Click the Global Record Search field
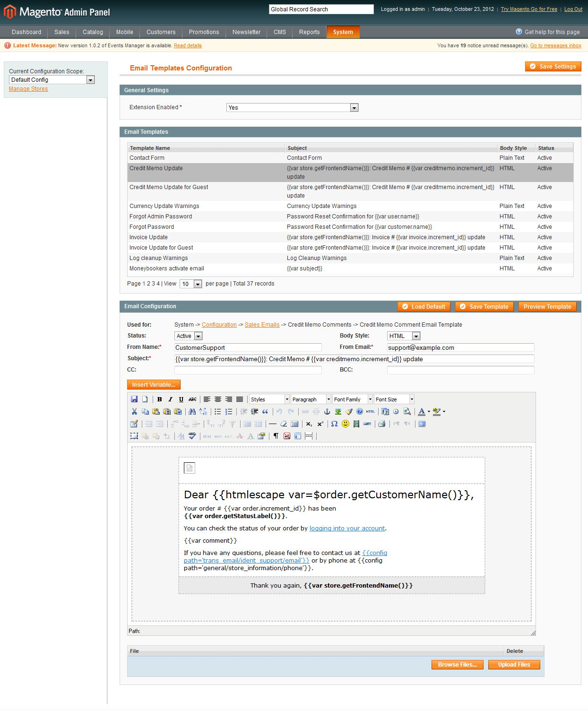The height and width of the screenshot is (711, 588). (x=321, y=9)
